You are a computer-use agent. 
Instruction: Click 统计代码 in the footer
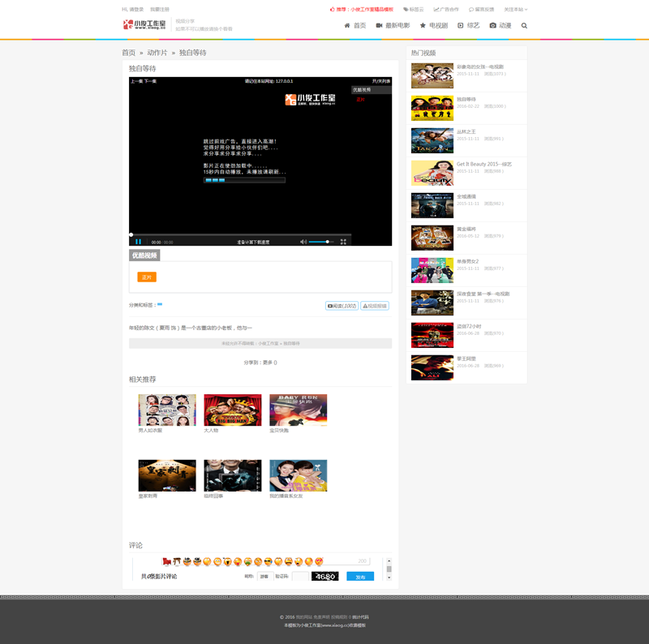[x=360, y=617]
